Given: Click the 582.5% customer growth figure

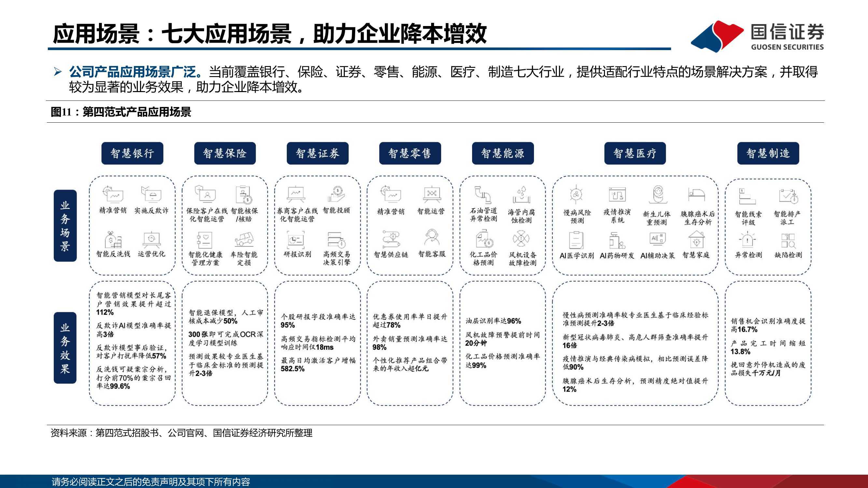Looking at the screenshot, I should click(292, 369).
